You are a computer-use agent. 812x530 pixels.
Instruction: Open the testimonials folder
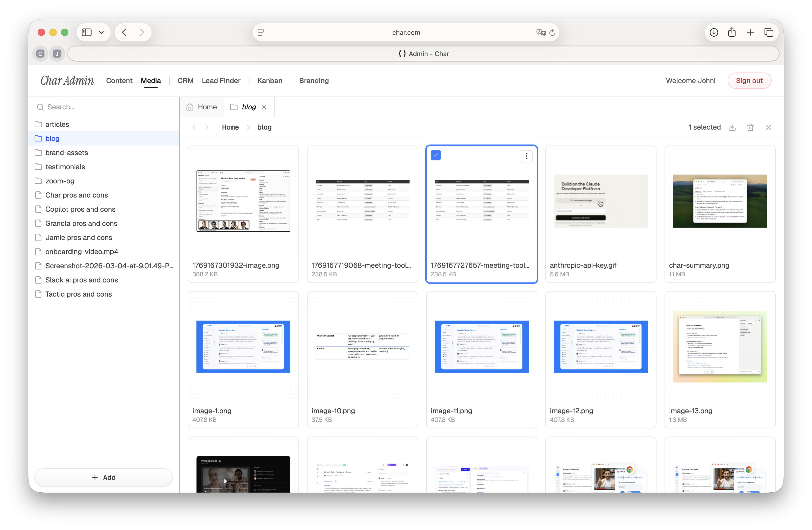click(104, 166)
